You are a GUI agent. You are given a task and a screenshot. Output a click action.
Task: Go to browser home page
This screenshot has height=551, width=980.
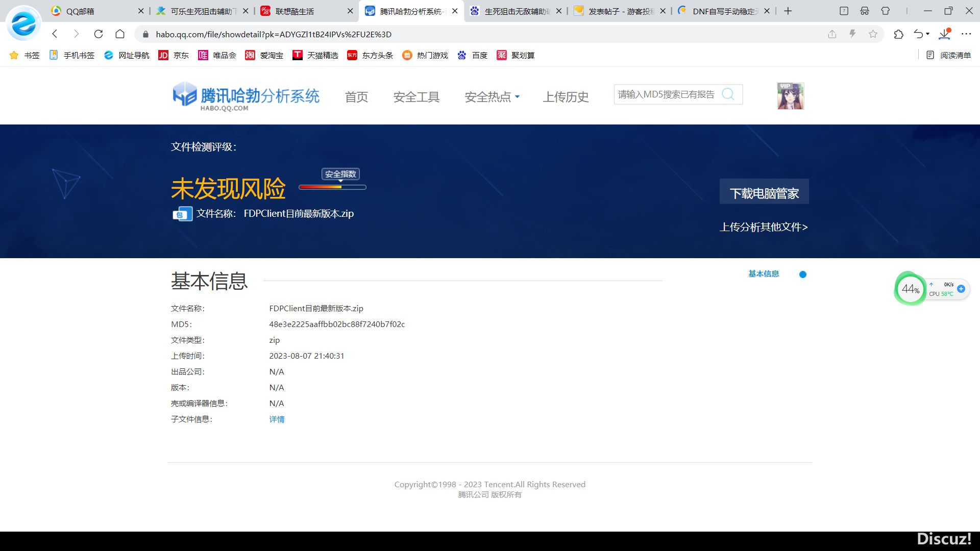point(120,34)
